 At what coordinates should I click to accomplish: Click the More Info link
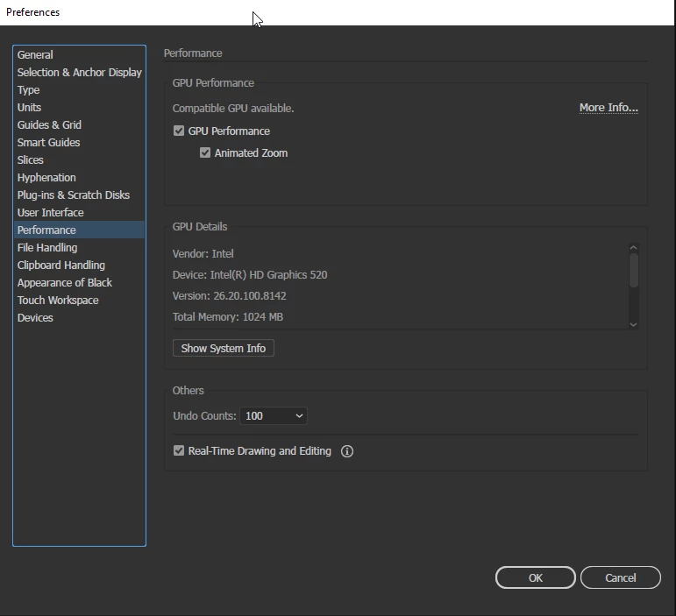608,107
